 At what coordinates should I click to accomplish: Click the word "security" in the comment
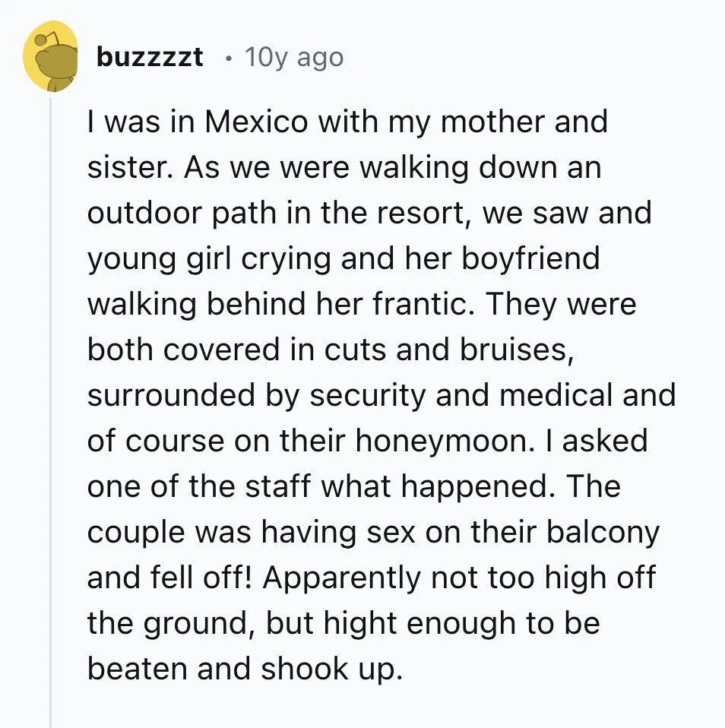(x=368, y=396)
